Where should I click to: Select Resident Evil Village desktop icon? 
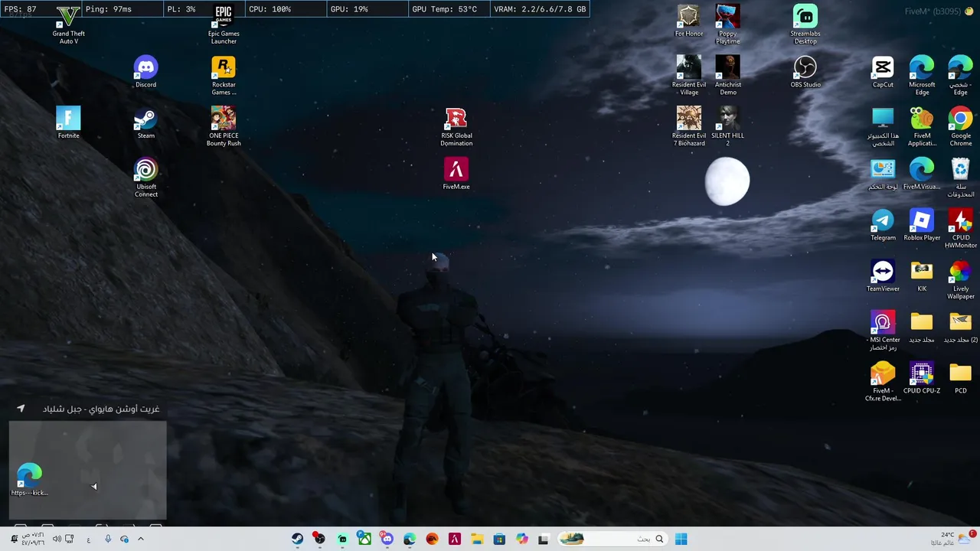point(689,76)
